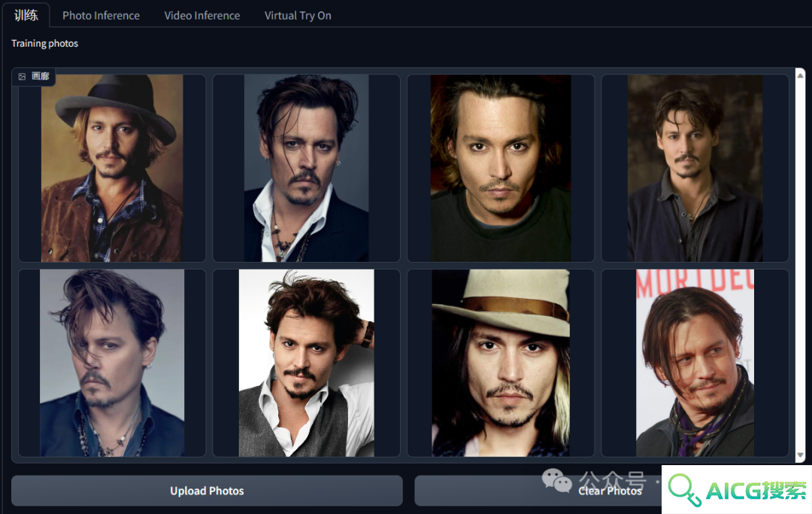Select bottom-row photo with blue-gray backdrop
The image size is (812, 514).
(x=112, y=363)
